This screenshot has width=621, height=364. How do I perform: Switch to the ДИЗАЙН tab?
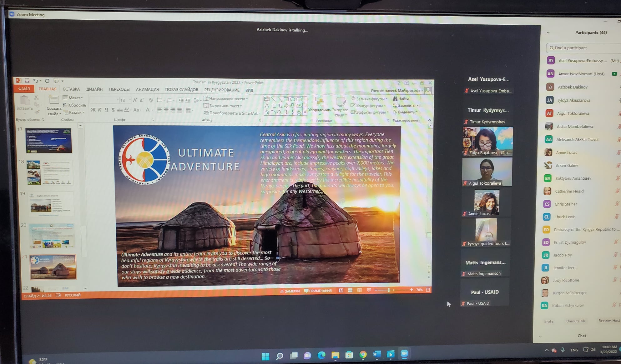[x=94, y=89]
